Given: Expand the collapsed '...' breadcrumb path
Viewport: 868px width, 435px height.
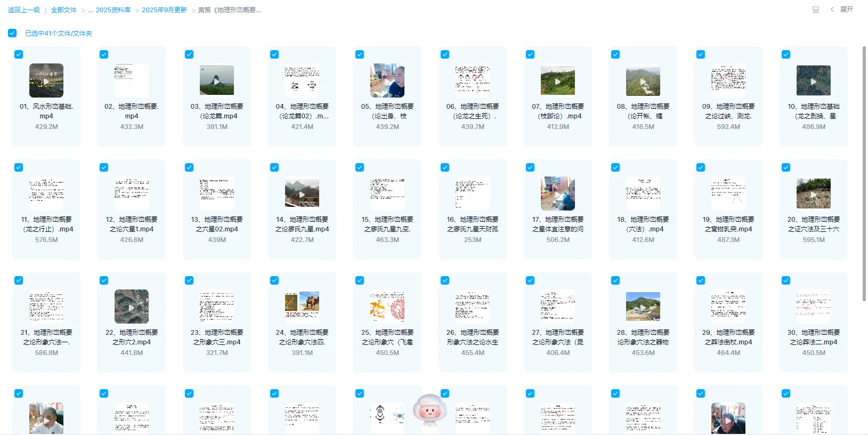Looking at the screenshot, I should coord(91,10).
